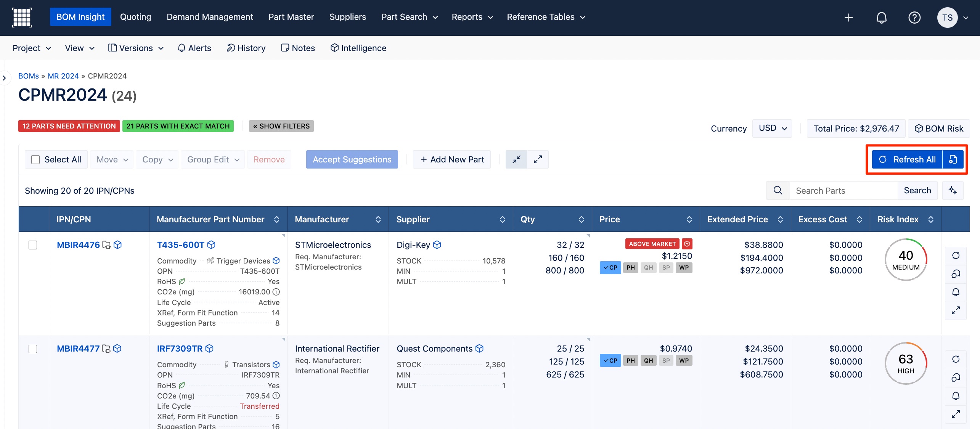Image resolution: width=980 pixels, height=429 pixels.
Task: Toggle WP price tag in T435-600T row
Action: 684,268
